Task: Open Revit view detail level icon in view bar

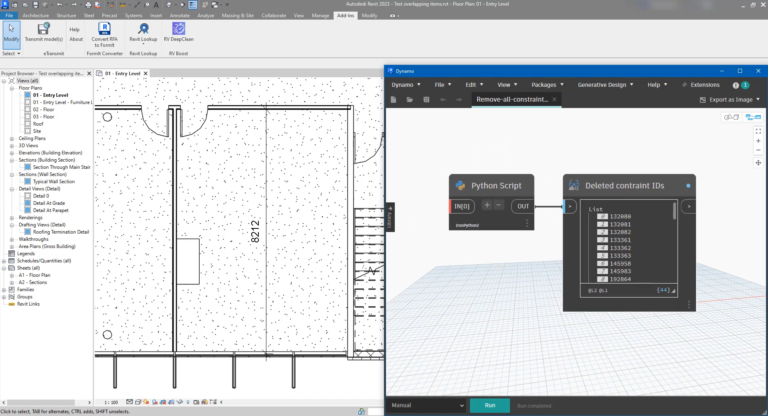Action: click(129, 402)
